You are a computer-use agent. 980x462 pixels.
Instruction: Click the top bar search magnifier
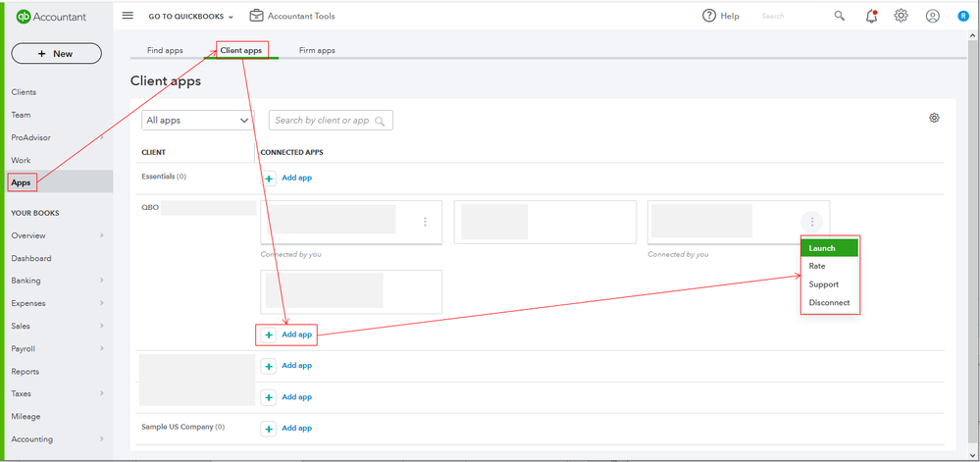pos(840,17)
